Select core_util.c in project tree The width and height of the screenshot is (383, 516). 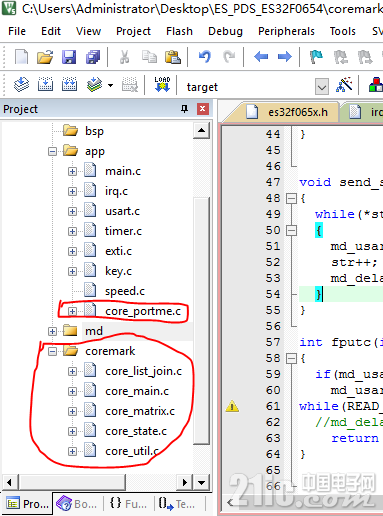click(132, 451)
